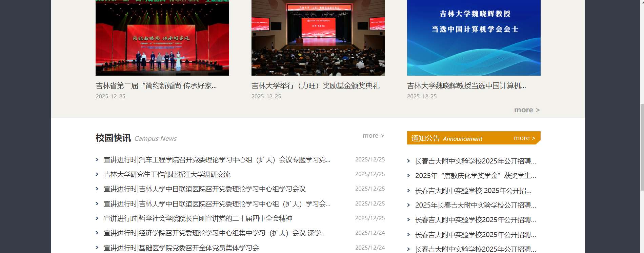
Task: Click the page vertical scrollbar thumb
Action: pos(641,148)
